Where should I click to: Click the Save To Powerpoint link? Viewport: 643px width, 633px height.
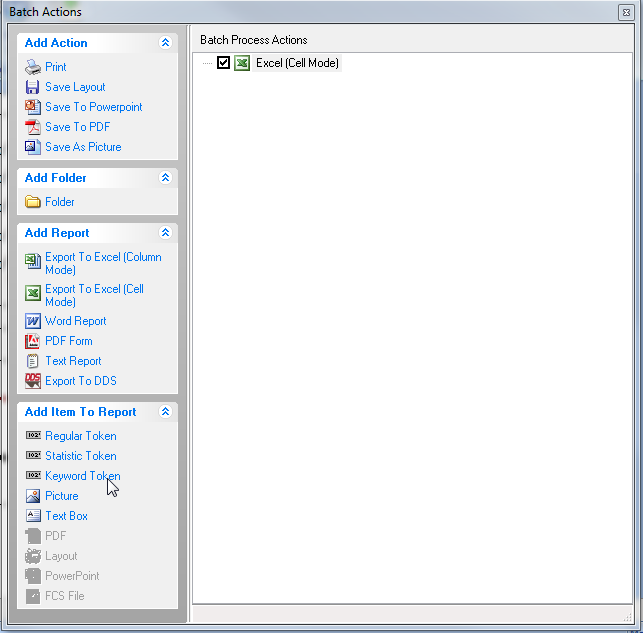(93, 107)
